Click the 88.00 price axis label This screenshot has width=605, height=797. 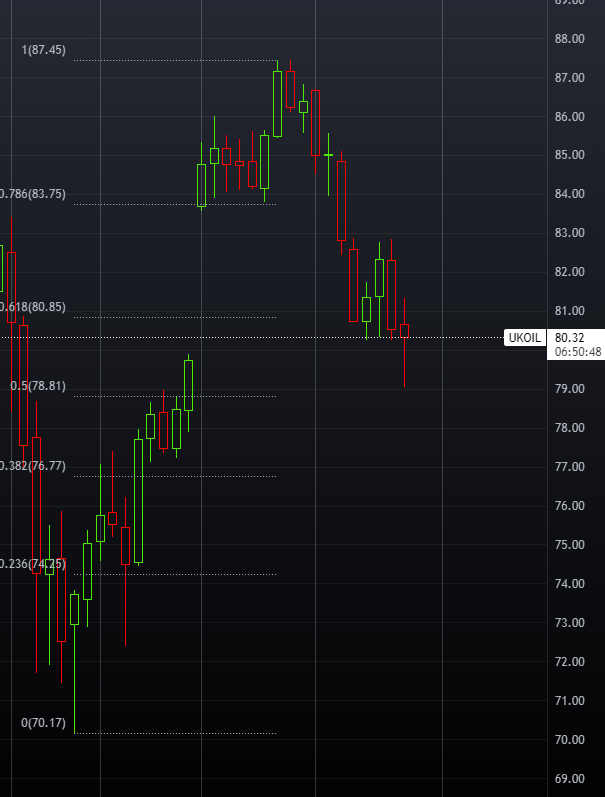point(569,39)
